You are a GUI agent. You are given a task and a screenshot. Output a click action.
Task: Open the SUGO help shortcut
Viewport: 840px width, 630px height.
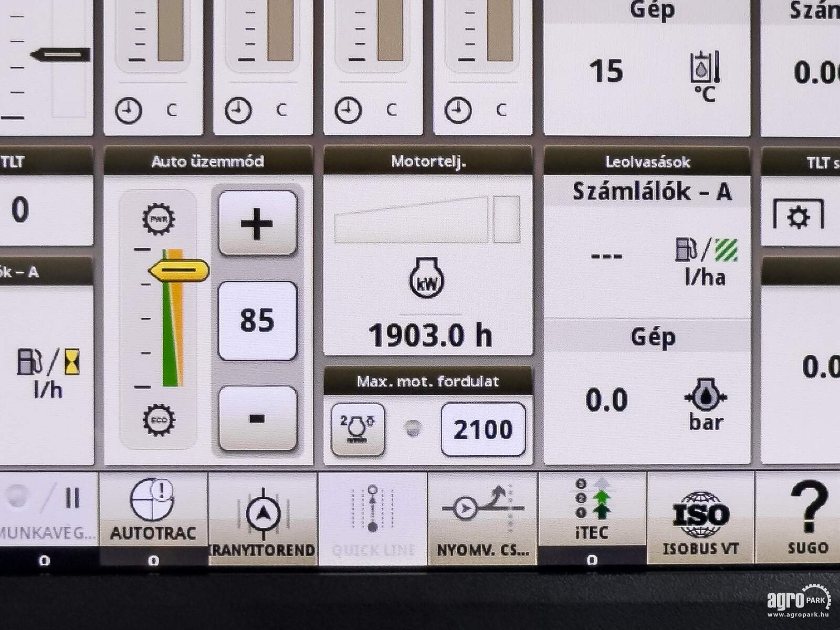(x=798, y=519)
